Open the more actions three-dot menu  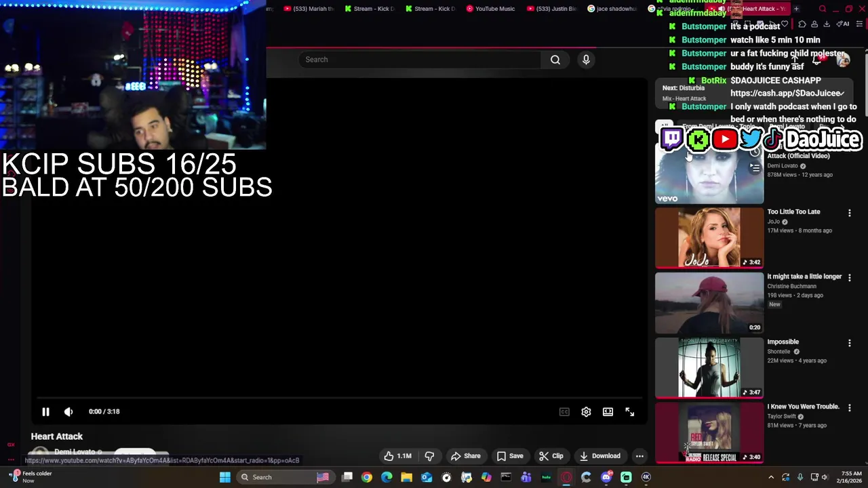pyautogui.click(x=639, y=456)
